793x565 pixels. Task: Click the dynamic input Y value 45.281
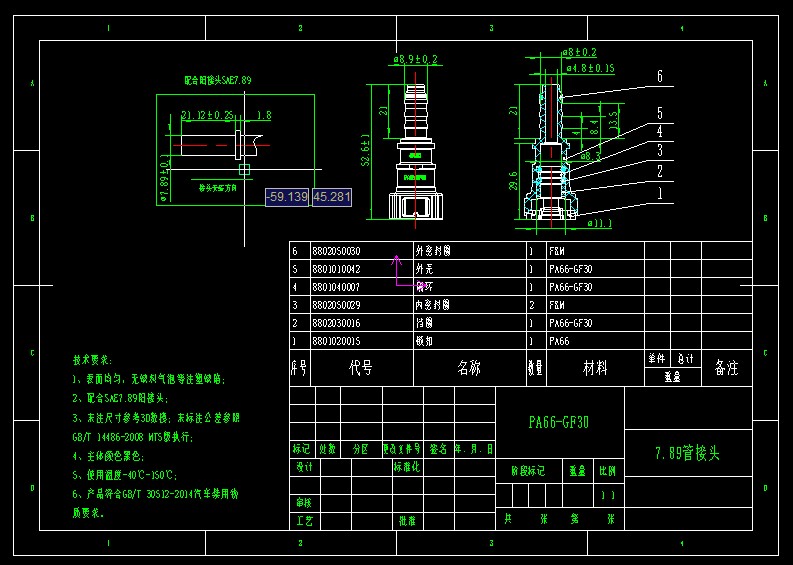[332, 197]
